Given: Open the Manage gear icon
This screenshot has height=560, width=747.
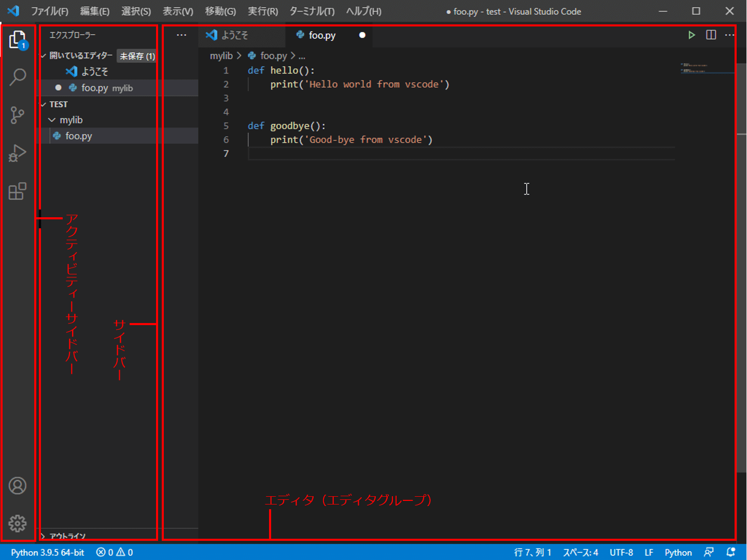Looking at the screenshot, I should pyautogui.click(x=18, y=524).
